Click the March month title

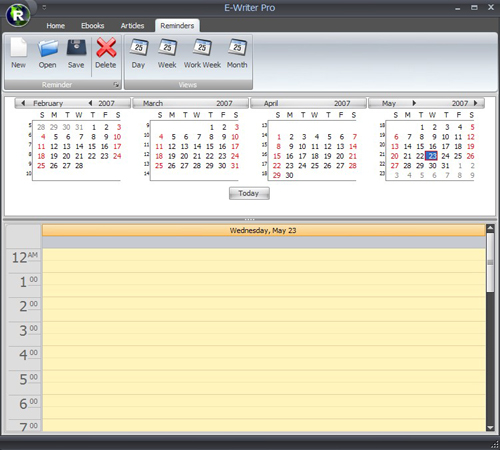click(x=153, y=103)
